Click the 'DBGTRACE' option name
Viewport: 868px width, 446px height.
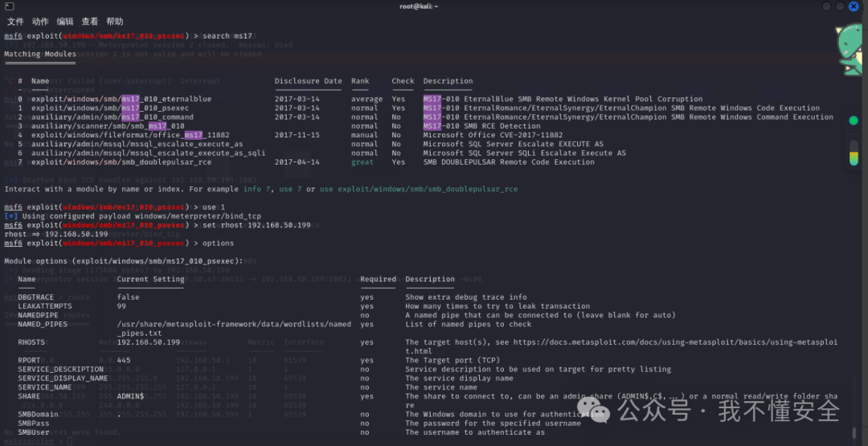tap(36, 297)
